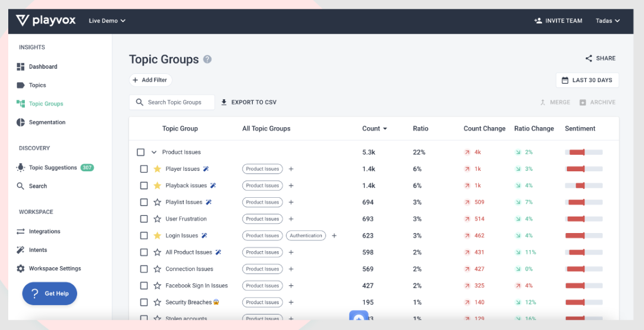
Task: Click the Add Filter button
Action: (150, 80)
